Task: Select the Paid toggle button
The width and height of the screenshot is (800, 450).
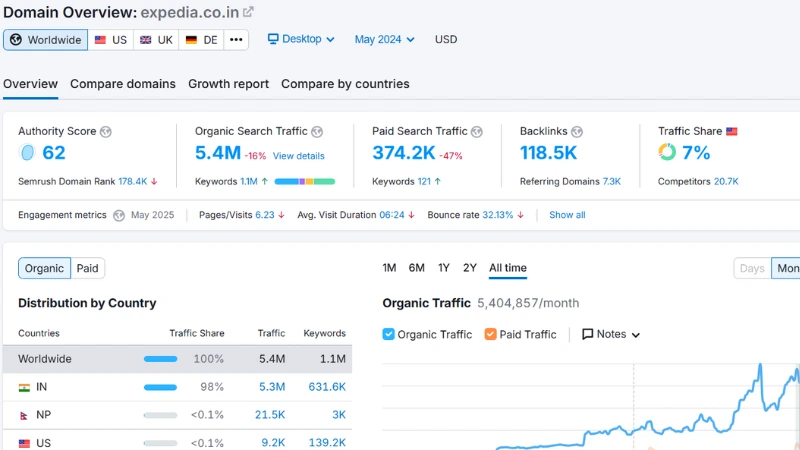Action: tap(87, 268)
